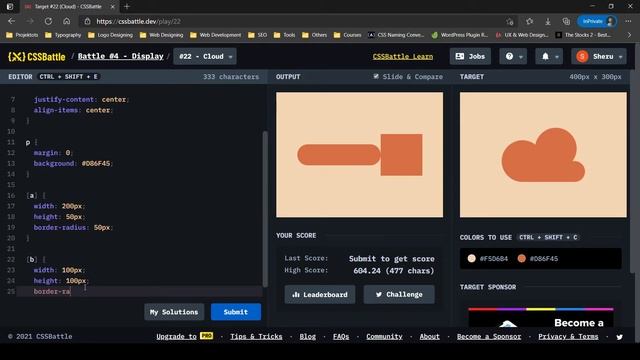Click the target cloud image
Viewport: 640px width, 360px height.
(x=543, y=155)
